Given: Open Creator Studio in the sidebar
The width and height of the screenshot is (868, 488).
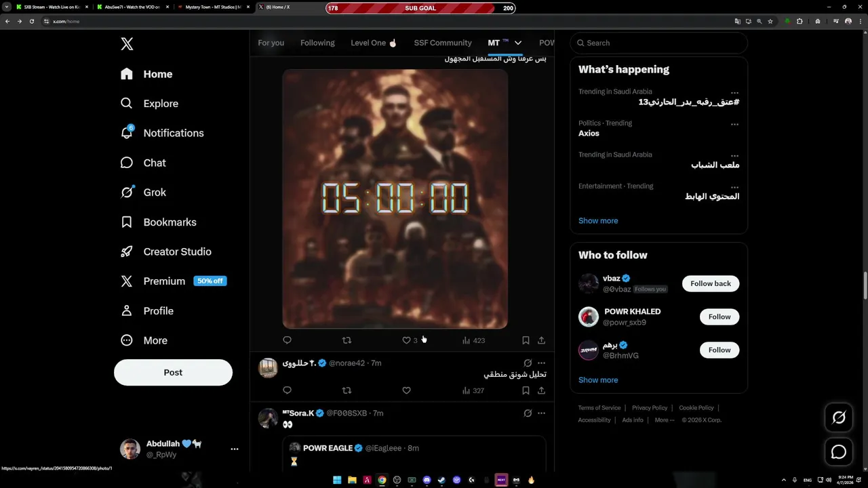Looking at the screenshot, I should [x=166, y=251].
